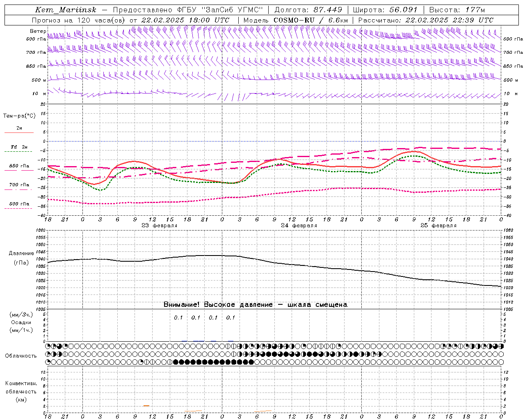This screenshot has width=525, height=420.
Task: Click the '23 февраля' date label
Action: pos(160,226)
